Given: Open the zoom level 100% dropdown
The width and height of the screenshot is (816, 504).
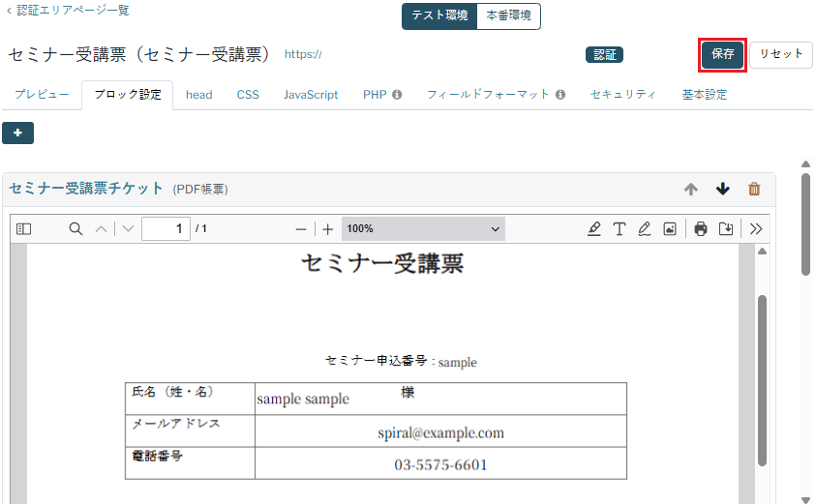Looking at the screenshot, I should point(423,229).
